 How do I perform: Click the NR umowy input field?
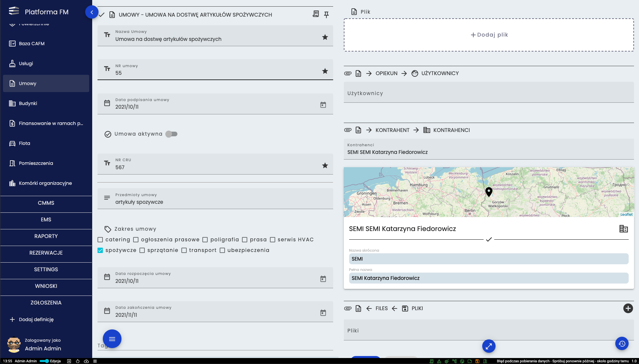click(215, 70)
